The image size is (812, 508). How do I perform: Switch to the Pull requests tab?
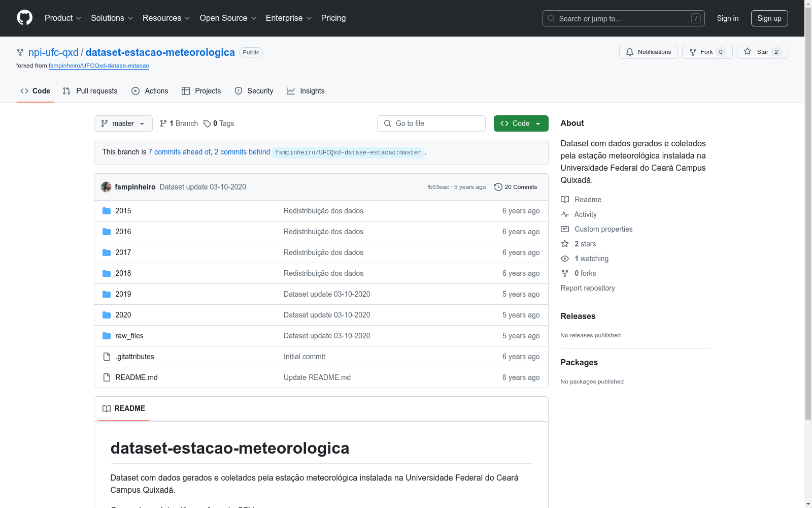pos(90,91)
